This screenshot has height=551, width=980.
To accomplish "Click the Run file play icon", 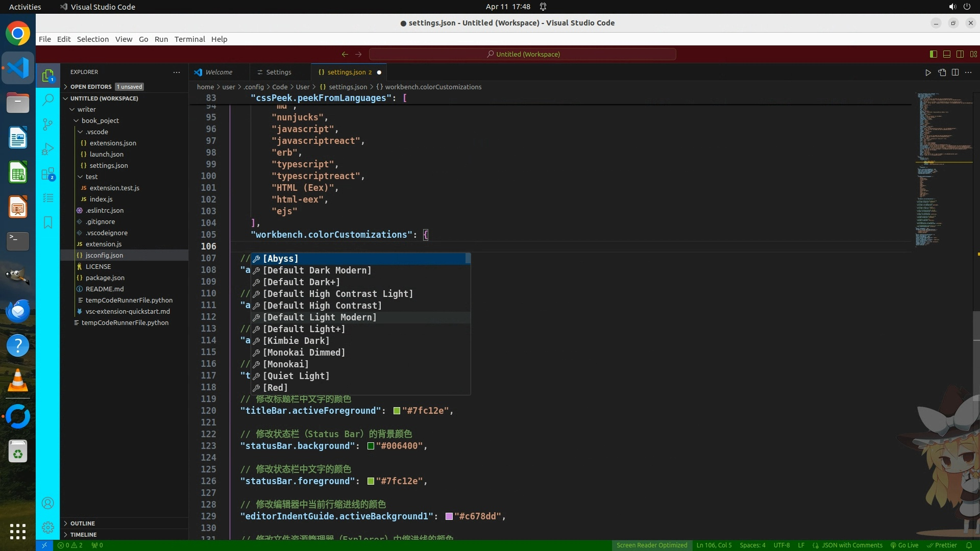I will click(x=928, y=72).
